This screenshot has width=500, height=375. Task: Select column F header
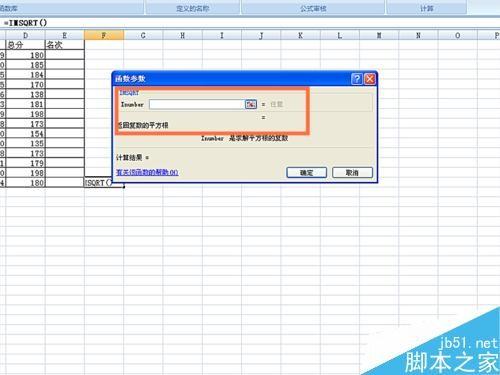tap(104, 35)
